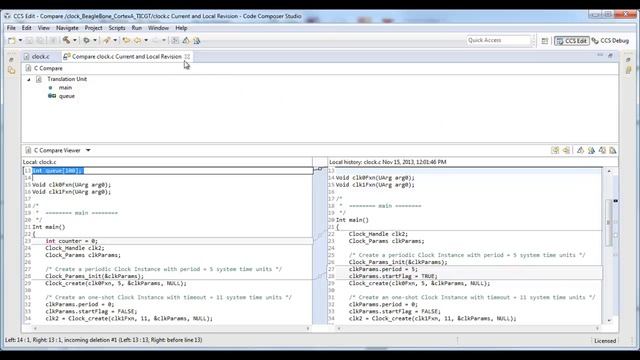
Task: Click Next Difference icon in compare viewer toolbar
Action: 580,151
